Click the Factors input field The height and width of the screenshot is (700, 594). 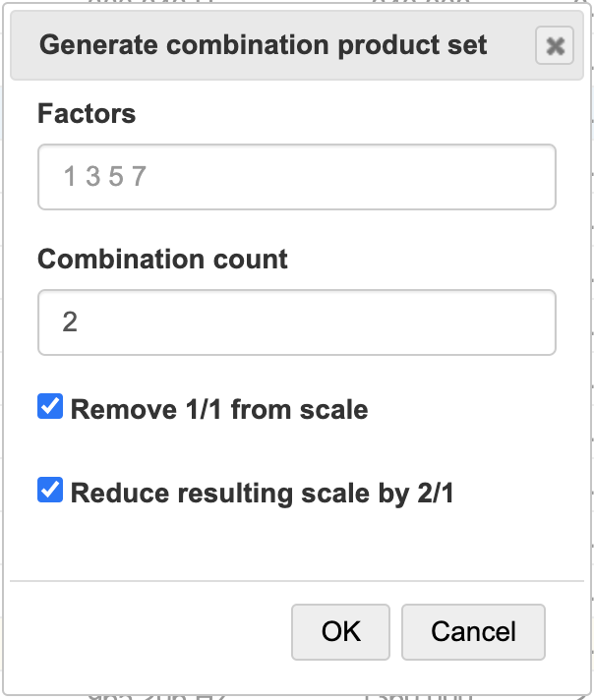click(296, 177)
